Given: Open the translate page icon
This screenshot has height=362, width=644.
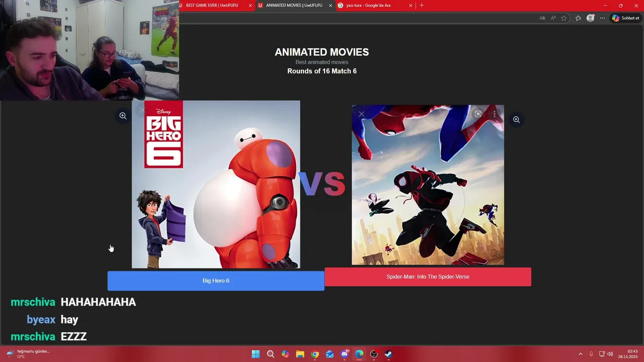Looking at the screenshot, I should (x=542, y=18).
